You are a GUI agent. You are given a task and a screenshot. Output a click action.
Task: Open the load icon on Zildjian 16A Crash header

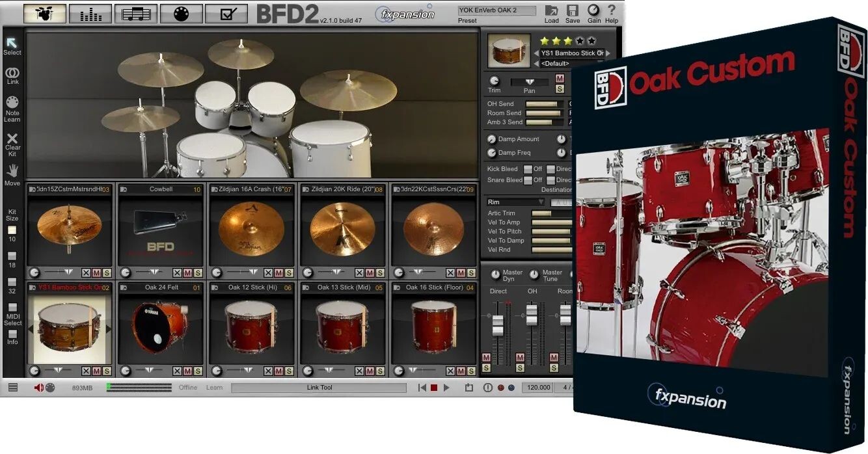(214, 189)
